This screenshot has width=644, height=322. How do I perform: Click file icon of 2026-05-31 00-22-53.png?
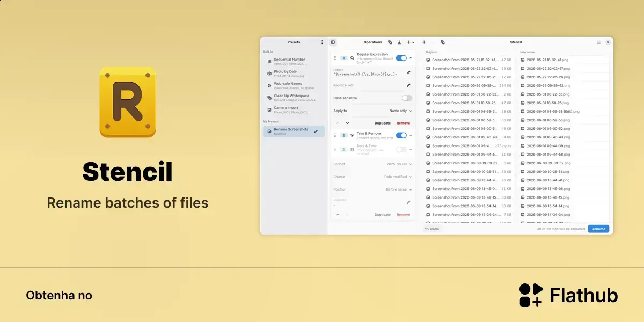coord(523,94)
